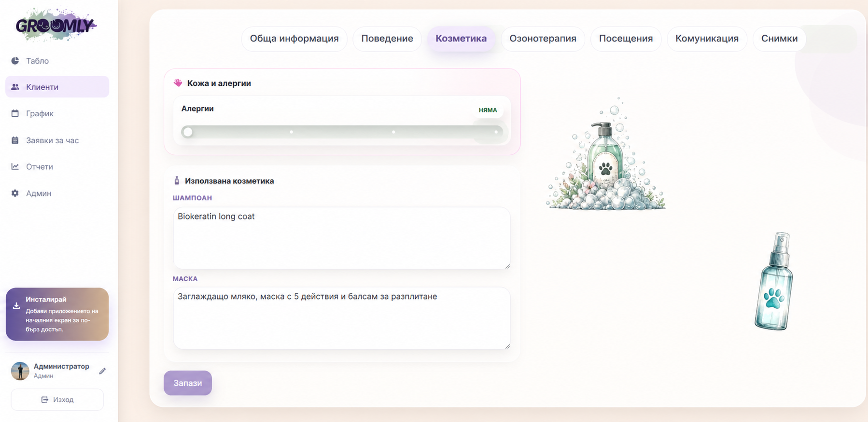868x422 pixels.
Task: Click the Изход logout button
Action: 57,399
